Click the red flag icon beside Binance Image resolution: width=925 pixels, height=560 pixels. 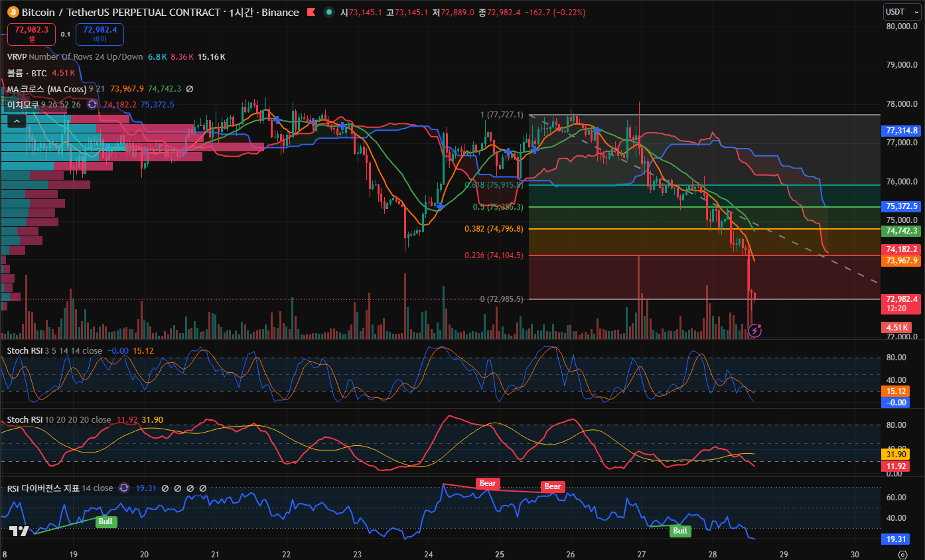tap(312, 13)
